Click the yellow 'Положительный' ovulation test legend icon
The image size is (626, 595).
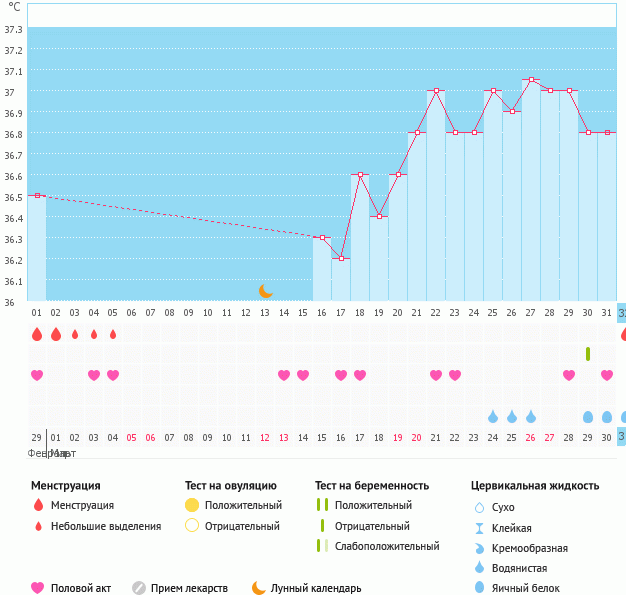192,506
